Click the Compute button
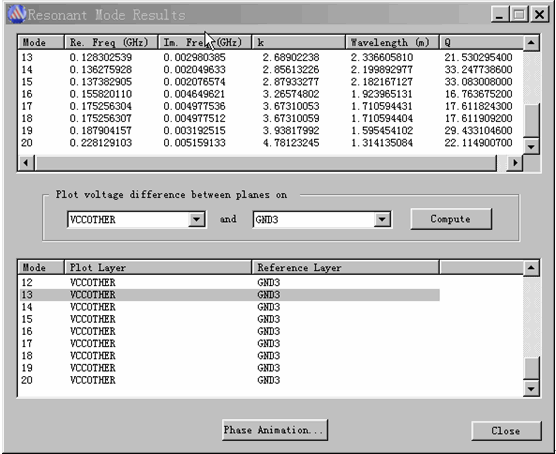This screenshot has width=556, height=454. 451,219
